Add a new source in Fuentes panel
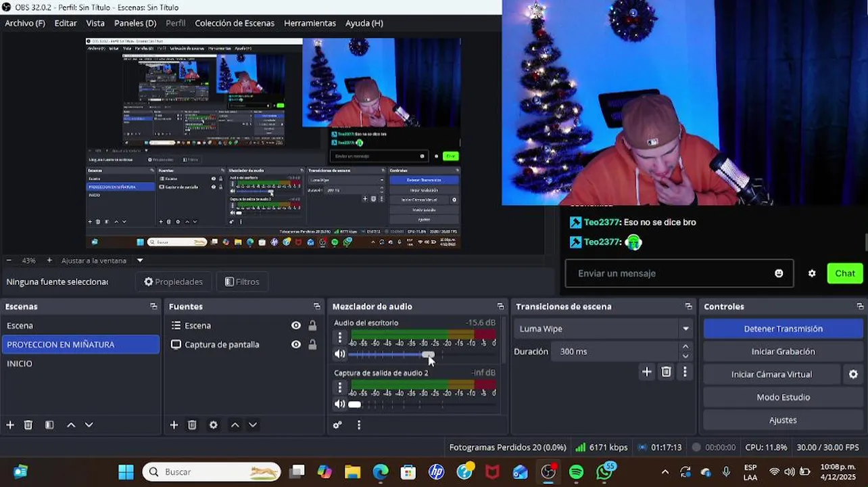 tap(174, 425)
